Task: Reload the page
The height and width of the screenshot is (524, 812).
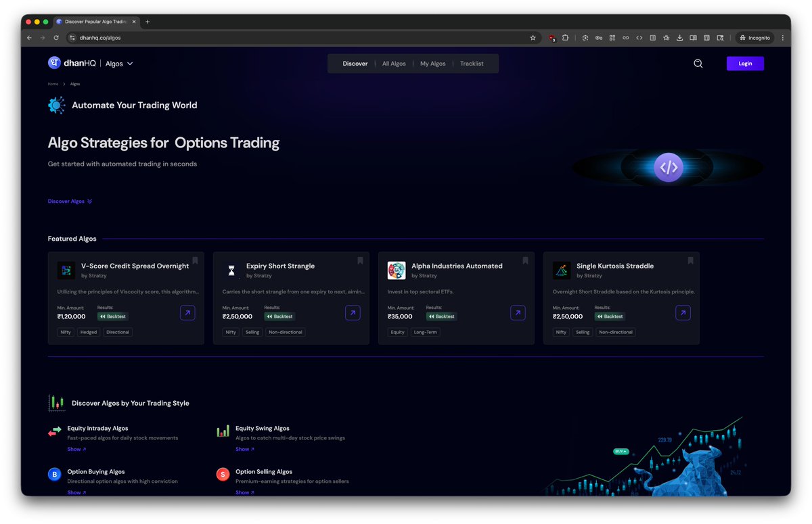Action: [56, 38]
